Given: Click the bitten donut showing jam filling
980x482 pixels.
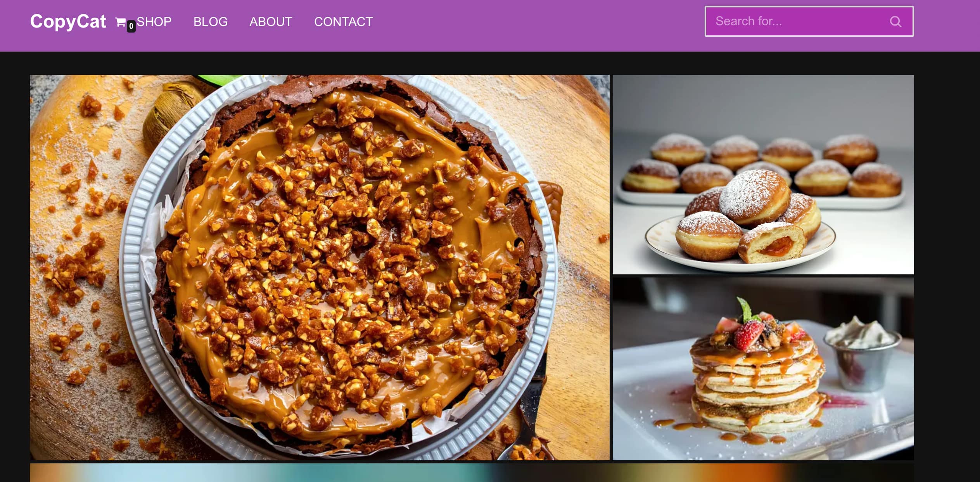Looking at the screenshot, I should click(772, 243).
